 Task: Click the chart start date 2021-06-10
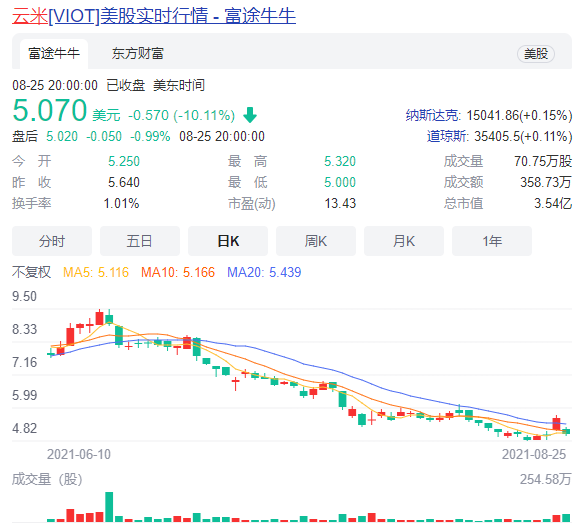pyautogui.click(x=79, y=454)
